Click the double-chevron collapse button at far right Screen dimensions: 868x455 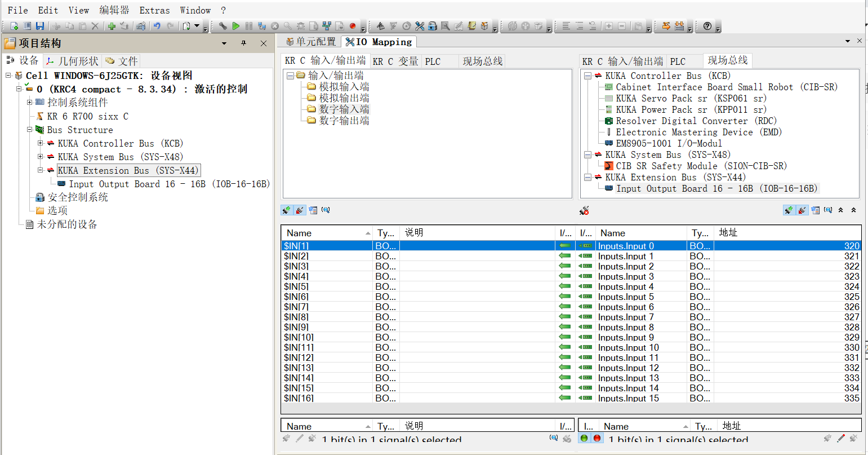point(853,210)
